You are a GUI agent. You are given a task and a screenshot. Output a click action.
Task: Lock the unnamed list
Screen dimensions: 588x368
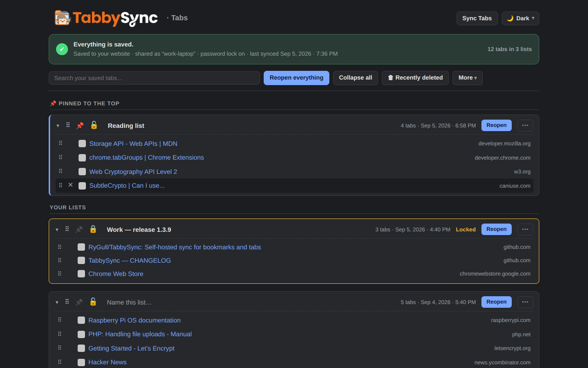coord(93,302)
